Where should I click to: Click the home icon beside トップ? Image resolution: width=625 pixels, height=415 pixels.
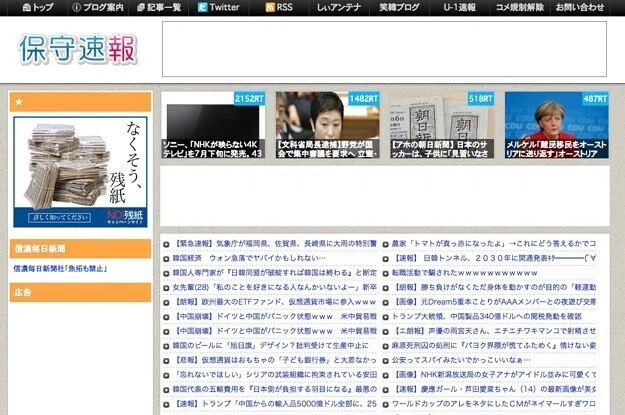[x=27, y=7]
